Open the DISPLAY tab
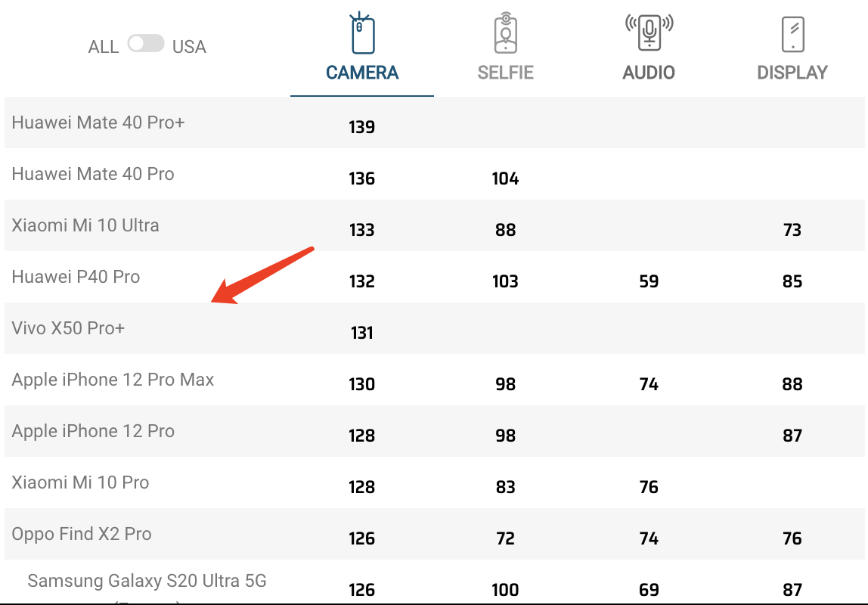The image size is (868, 605). click(792, 73)
